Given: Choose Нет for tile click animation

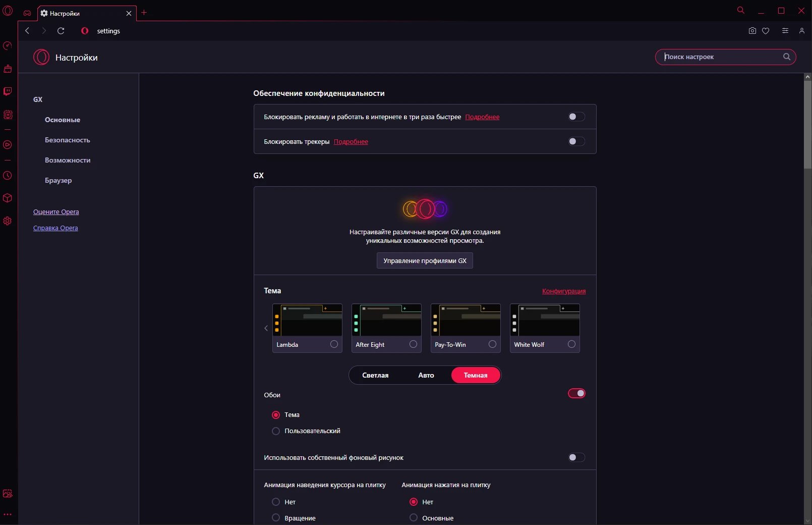Looking at the screenshot, I should pyautogui.click(x=414, y=502).
